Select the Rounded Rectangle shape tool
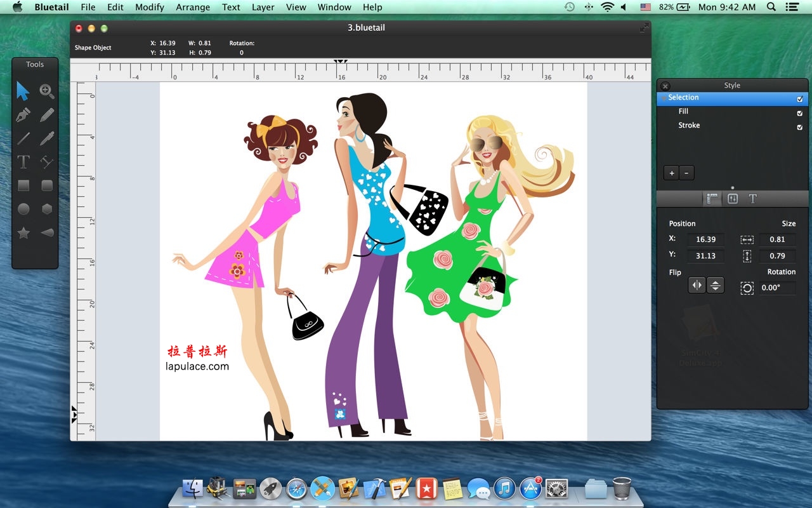The width and height of the screenshot is (812, 508). [x=47, y=185]
